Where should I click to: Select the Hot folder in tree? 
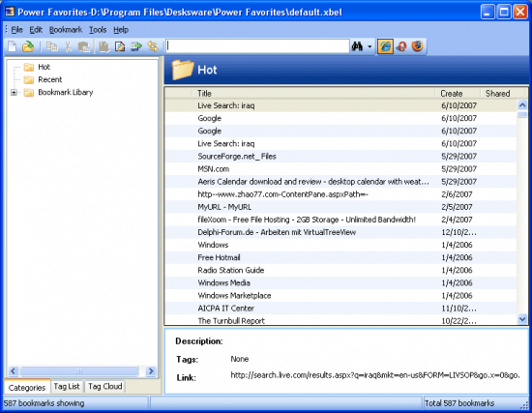44,67
